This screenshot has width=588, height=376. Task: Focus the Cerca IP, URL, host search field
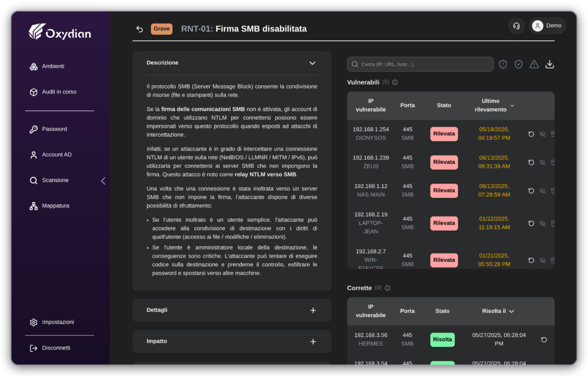(x=420, y=64)
